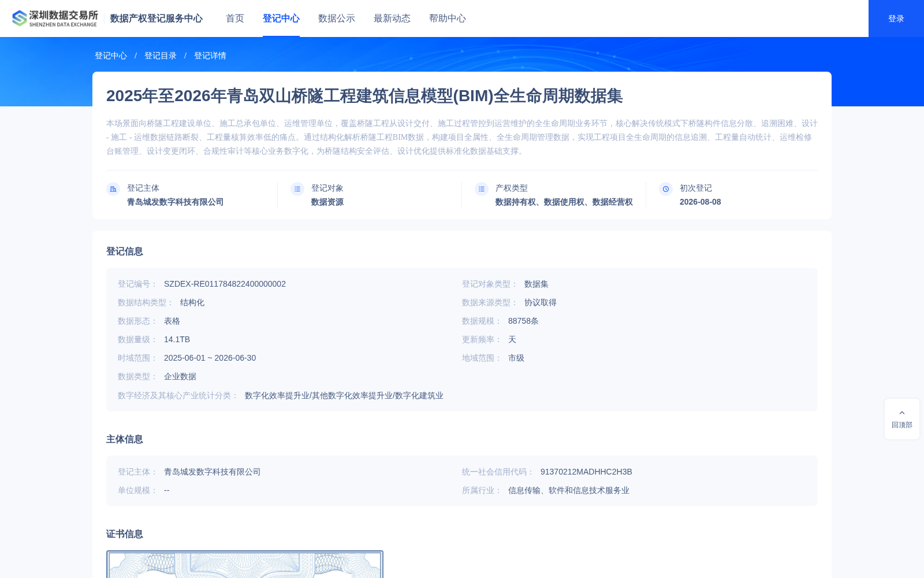Click the 主体信息 section heading

[125, 439]
